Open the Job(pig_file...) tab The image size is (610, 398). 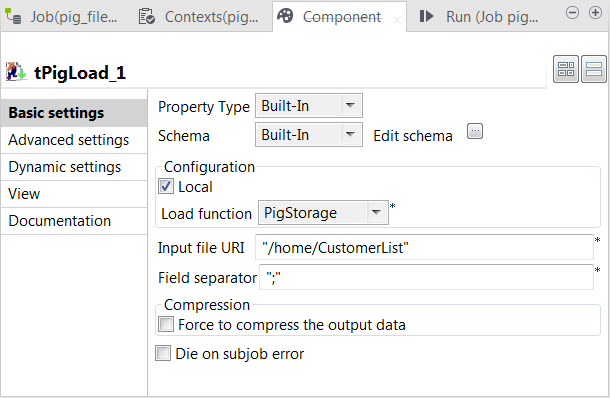pos(61,16)
